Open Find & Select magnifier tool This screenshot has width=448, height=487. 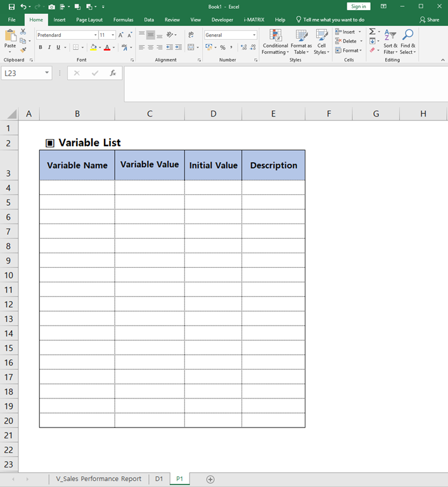click(x=408, y=42)
